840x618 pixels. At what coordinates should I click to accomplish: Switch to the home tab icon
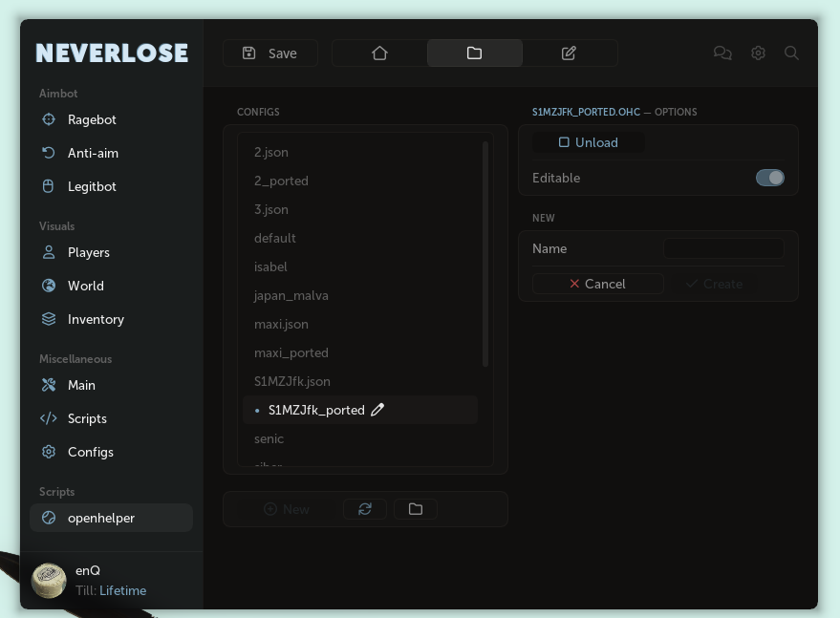pyautogui.click(x=379, y=53)
